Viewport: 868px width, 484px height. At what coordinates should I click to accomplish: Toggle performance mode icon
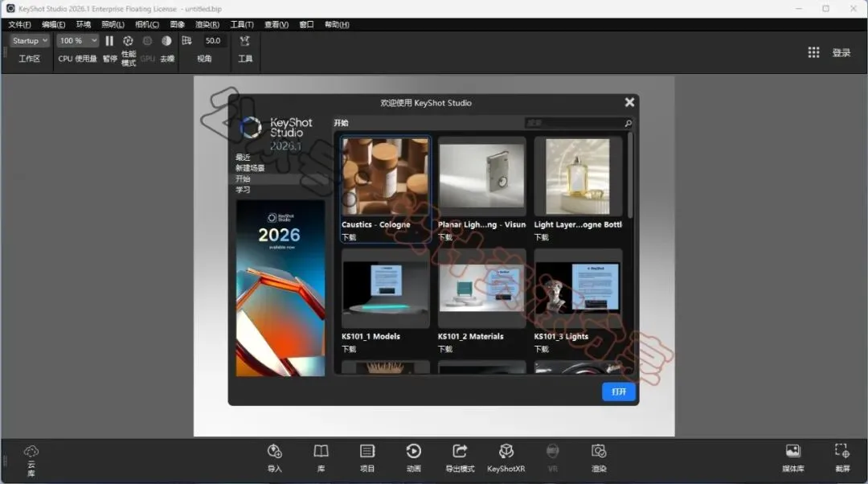coord(128,41)
